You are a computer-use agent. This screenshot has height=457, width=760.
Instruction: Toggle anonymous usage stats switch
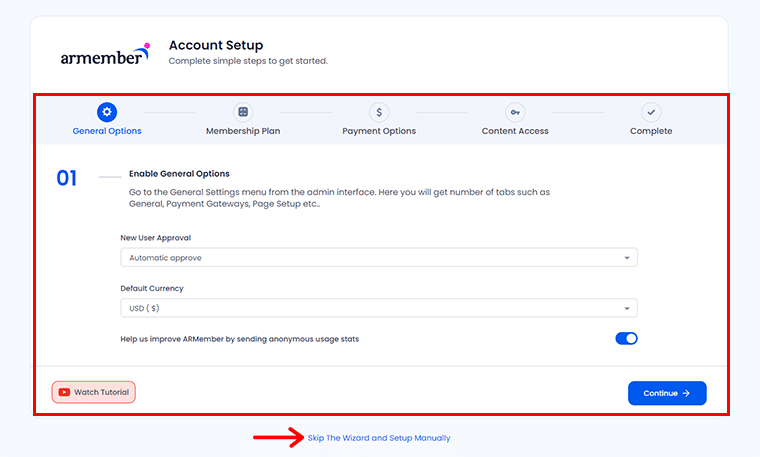coord(626,338)
